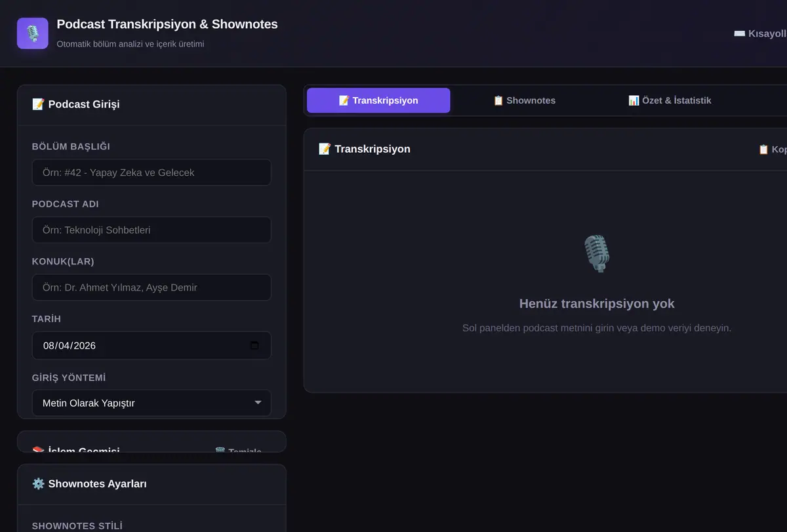Open the calendar picker icon in date field
787x532 pixels.
254,346
